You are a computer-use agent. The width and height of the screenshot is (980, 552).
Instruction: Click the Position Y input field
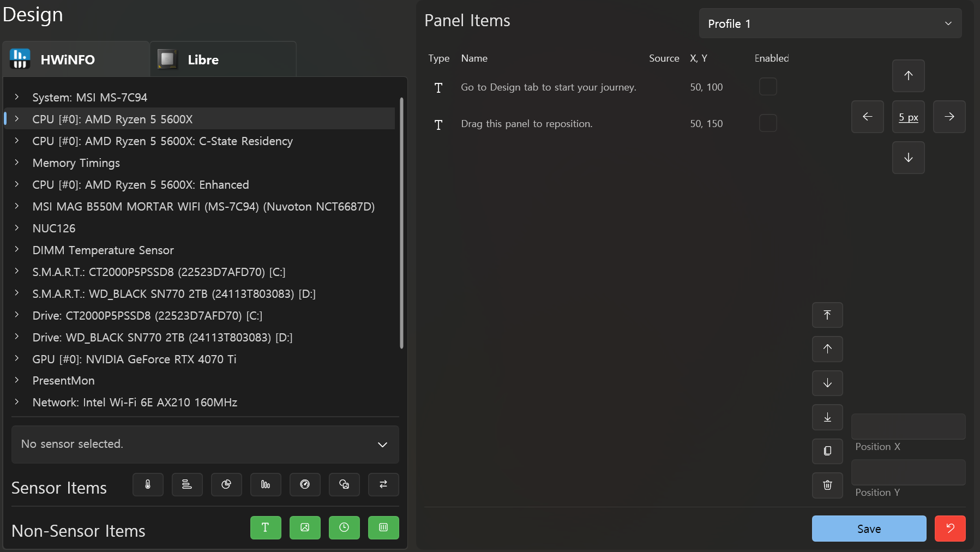tap(908, 472)
